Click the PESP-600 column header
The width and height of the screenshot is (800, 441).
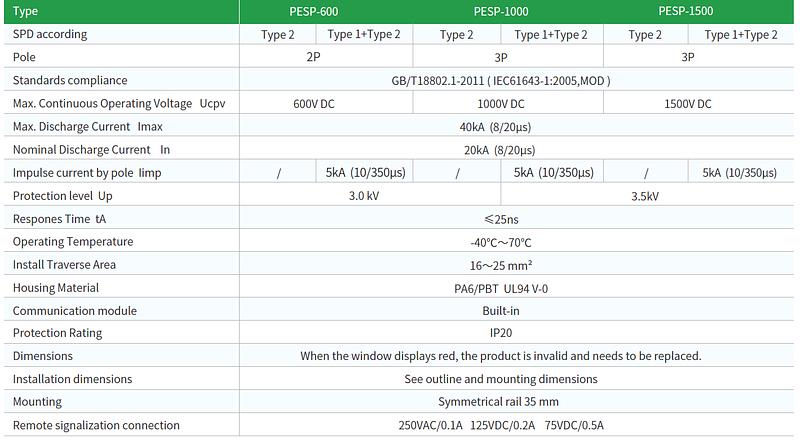pos(312,12)
